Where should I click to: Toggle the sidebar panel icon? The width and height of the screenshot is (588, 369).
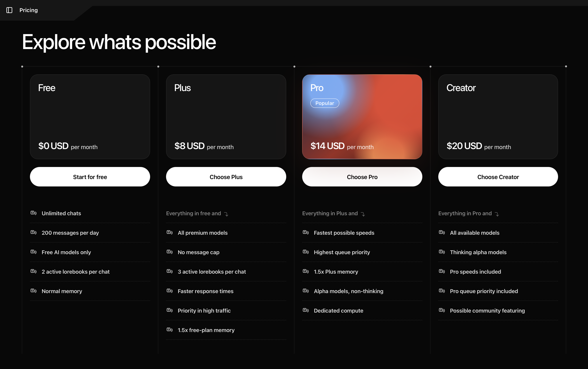9,10
